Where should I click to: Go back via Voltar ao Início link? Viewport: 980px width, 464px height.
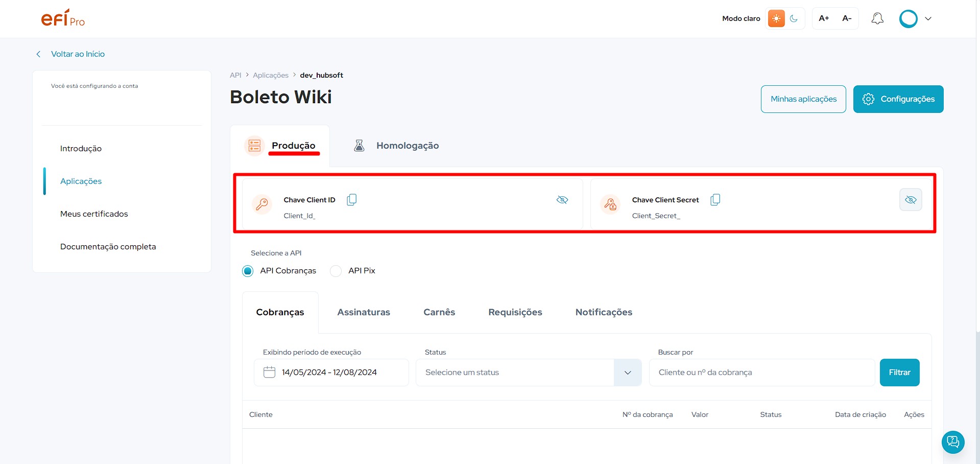pos(78,54)
